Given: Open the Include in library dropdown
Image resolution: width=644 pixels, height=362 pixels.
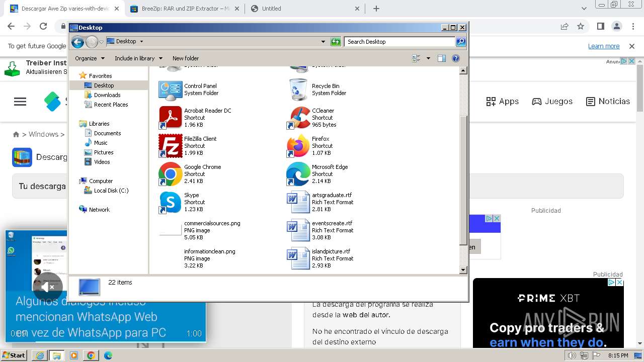Looking at the screenshot, I should 138,58.
